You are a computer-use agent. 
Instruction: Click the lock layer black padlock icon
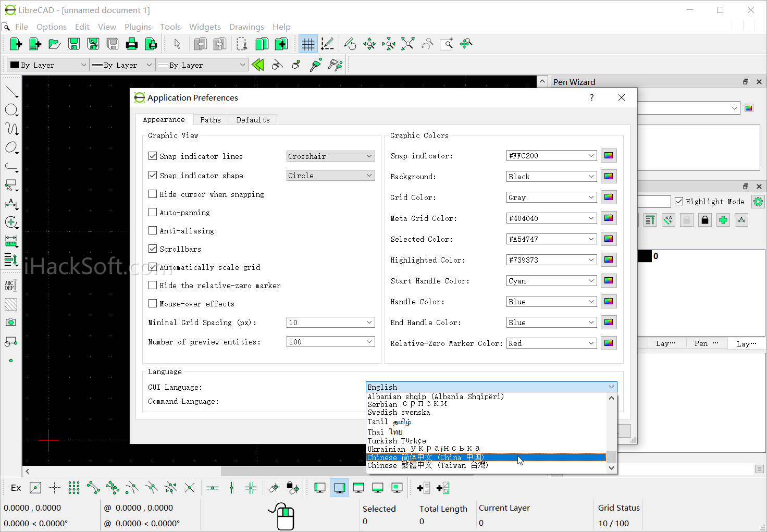point(705,220)
